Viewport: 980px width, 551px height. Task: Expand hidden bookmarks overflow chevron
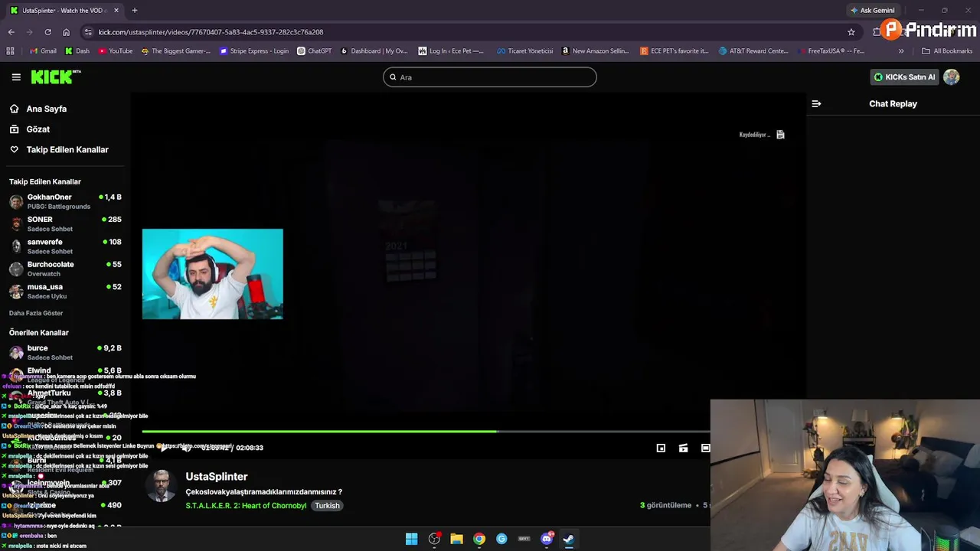point(901,51)
